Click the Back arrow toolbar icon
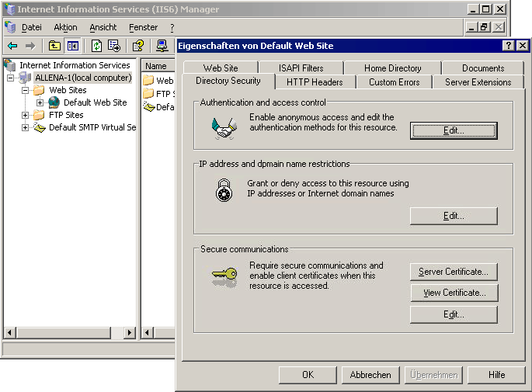Image resolution: width=532 pixels, height=392 pixels. (12, 46)
